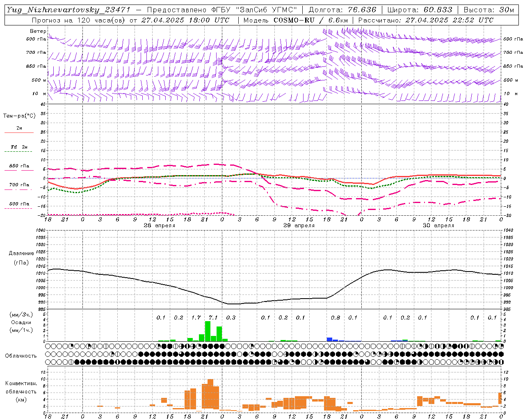Click the dashed line sample under 'Td 2м'

tap(18, 152)
